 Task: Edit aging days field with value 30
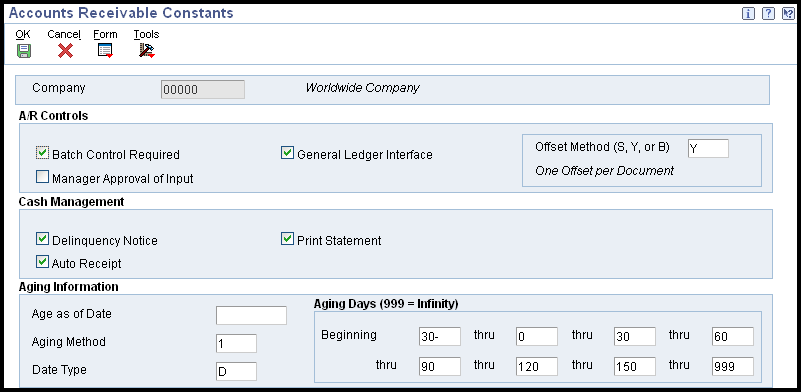click(x=635, y=337)
